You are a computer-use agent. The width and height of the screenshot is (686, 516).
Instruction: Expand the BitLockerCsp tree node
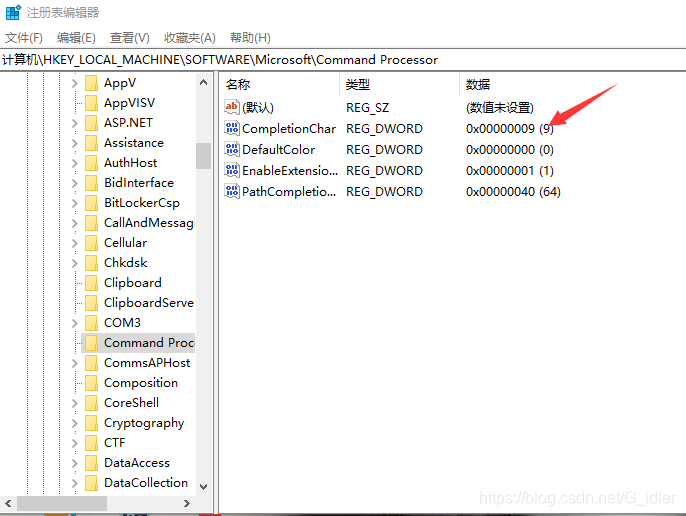click(x=74, y=203)
